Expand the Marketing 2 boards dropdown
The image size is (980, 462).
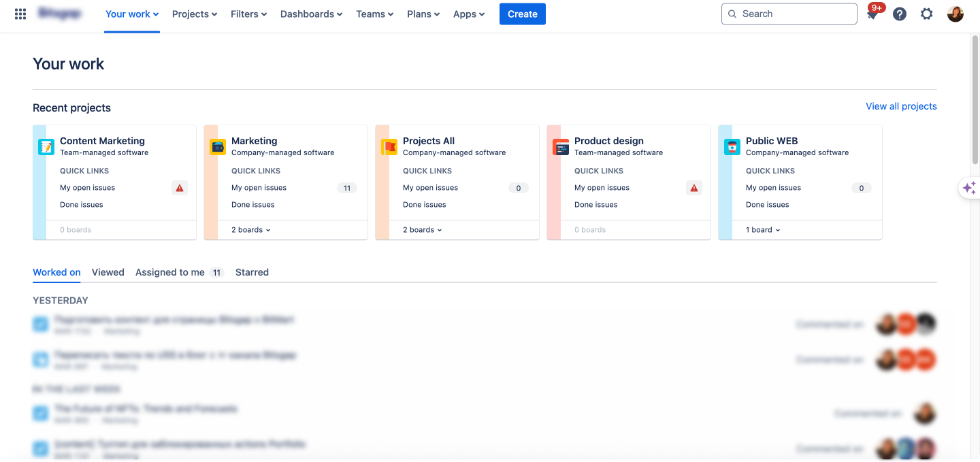[x=251, y=230]
